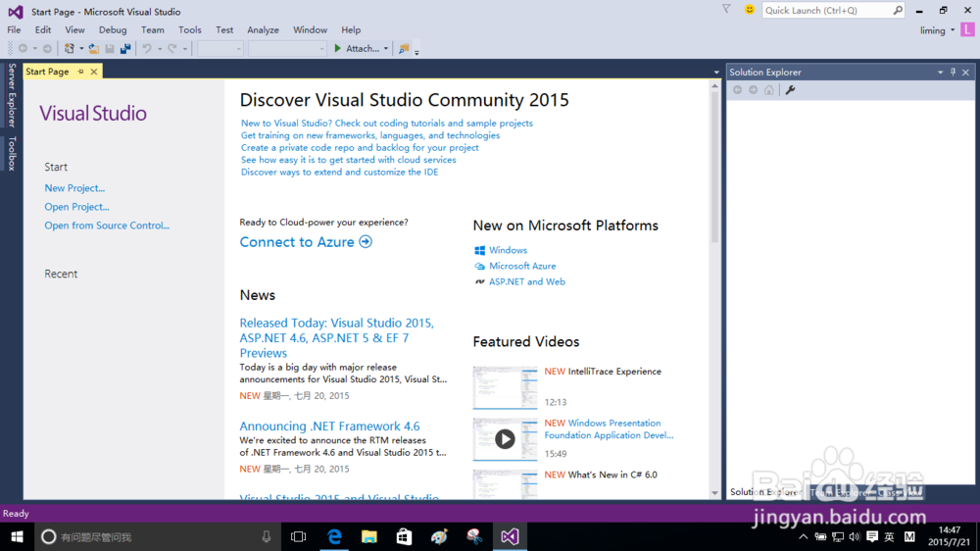
Task: Open the Store app from the taskbar
Action: click(405, 536)
